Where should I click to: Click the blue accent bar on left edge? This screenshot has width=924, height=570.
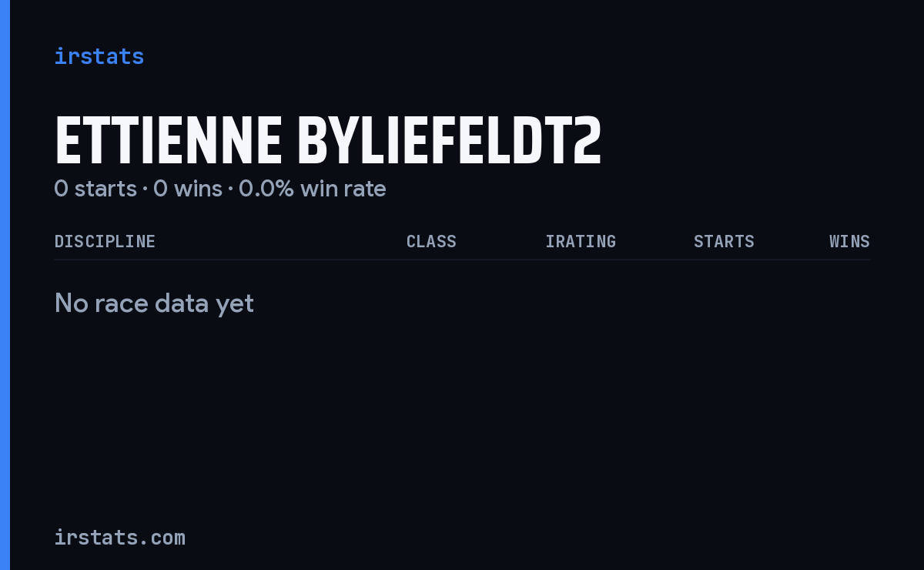point(5,285)
